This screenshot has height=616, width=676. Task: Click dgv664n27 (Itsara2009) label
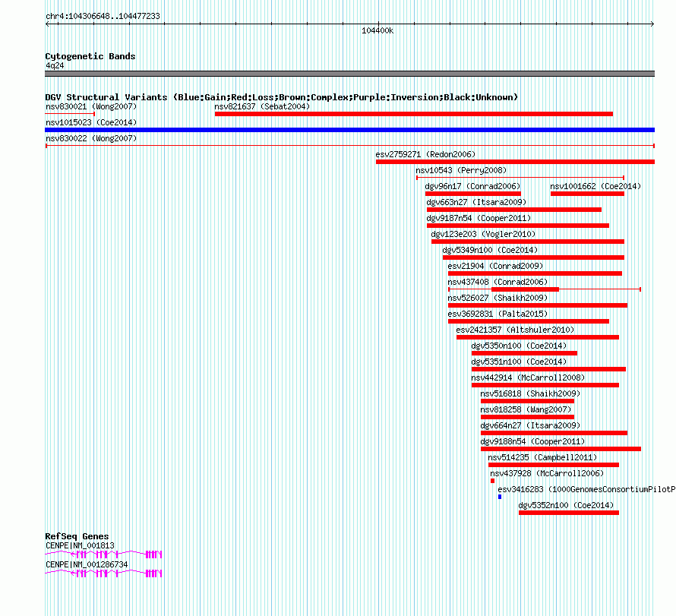[530, 425]
